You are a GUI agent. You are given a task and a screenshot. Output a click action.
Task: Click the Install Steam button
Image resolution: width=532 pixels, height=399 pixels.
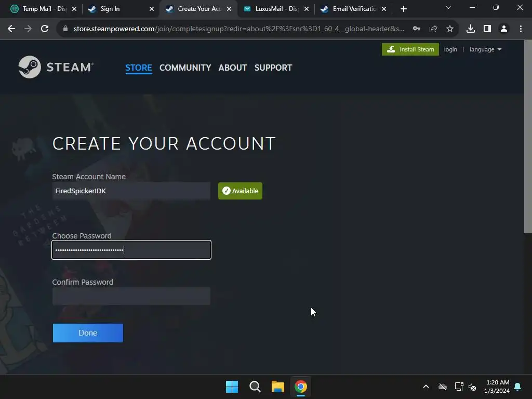click(410, 49)
